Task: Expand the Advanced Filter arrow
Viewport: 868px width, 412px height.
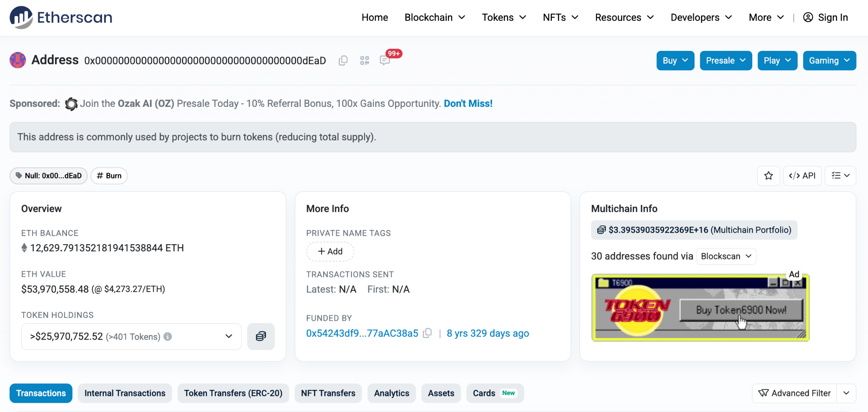Action: [x=846, y=393]
